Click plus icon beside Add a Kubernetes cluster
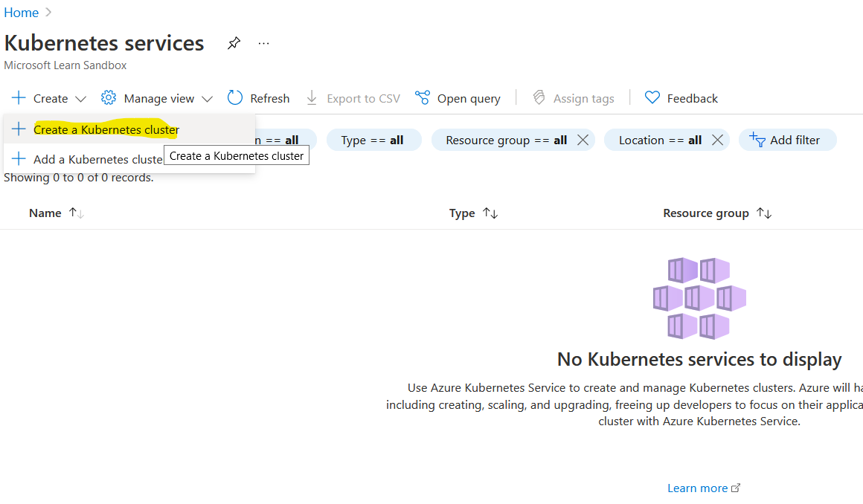The image size is (863, 504). click(18, 158)
